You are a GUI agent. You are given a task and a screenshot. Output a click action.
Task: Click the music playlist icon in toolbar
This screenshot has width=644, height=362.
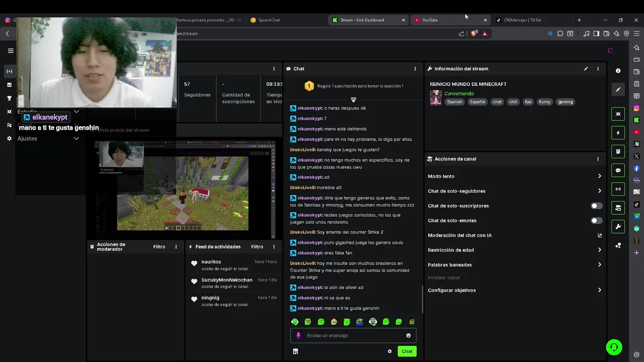(x=586, y=34)
